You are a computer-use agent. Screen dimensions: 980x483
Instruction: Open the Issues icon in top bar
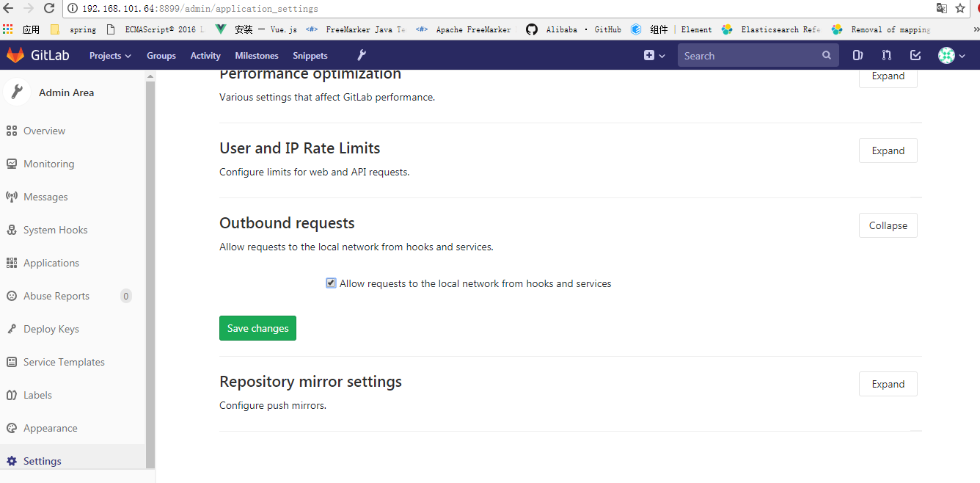[857, 55]
